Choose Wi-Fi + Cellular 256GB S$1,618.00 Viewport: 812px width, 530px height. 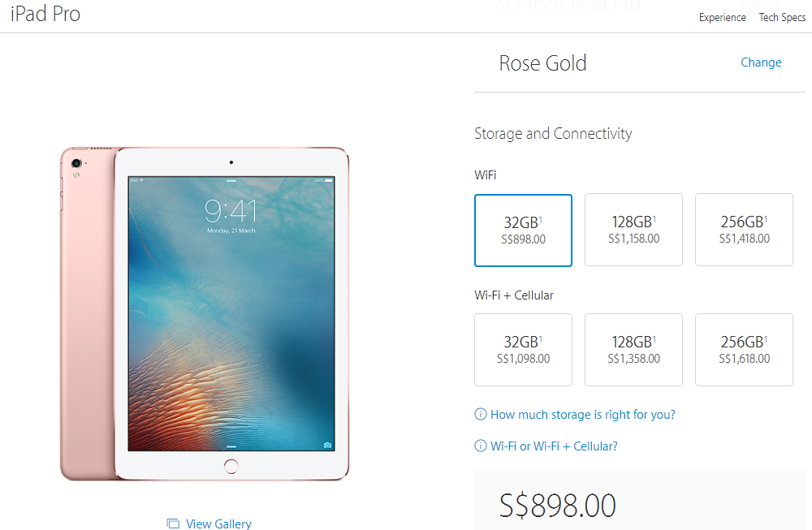coord(744,350)
